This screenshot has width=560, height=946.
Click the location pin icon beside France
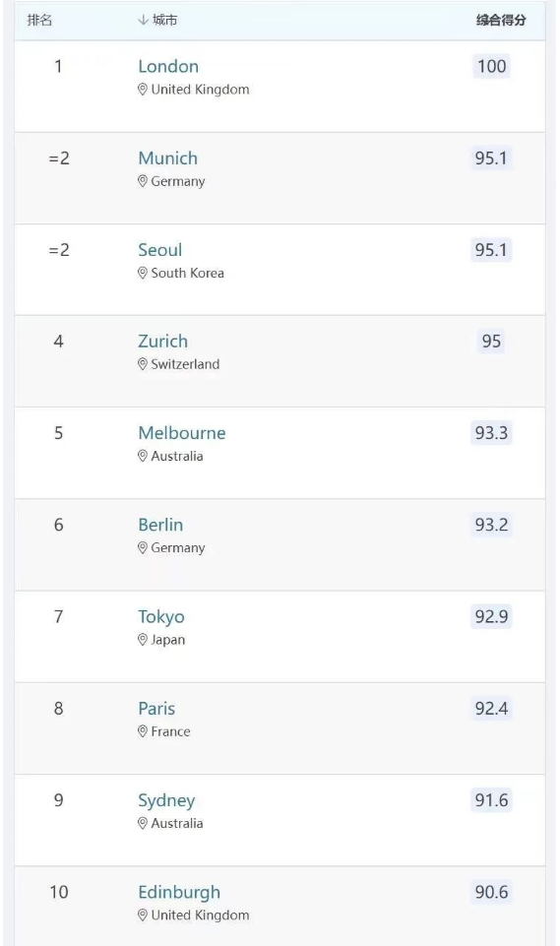tap(143, 731)
